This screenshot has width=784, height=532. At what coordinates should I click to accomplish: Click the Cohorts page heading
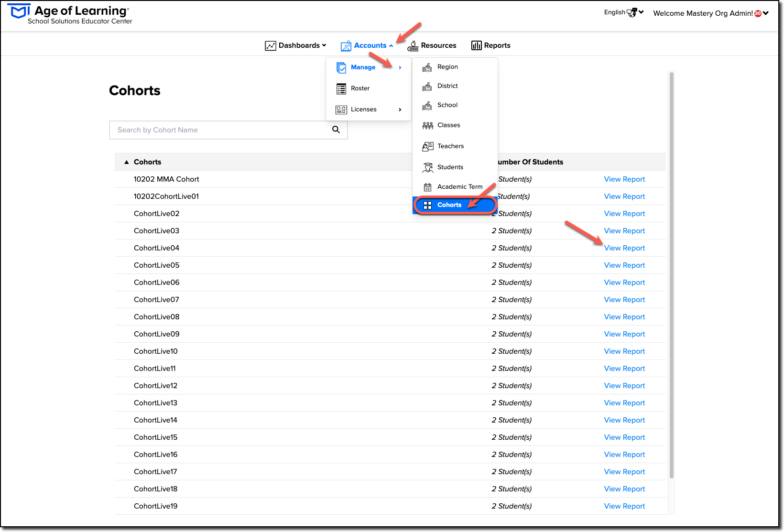click(135, 90)
